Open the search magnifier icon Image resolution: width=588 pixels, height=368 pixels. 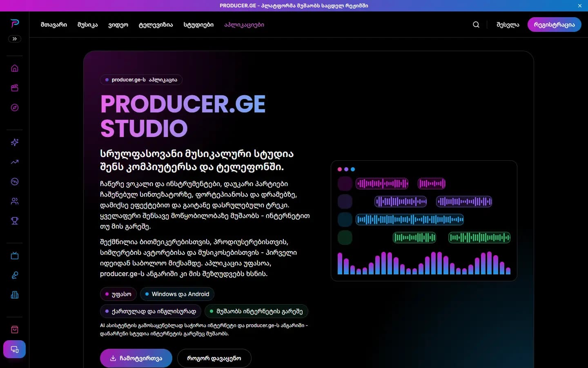[476, 25]
